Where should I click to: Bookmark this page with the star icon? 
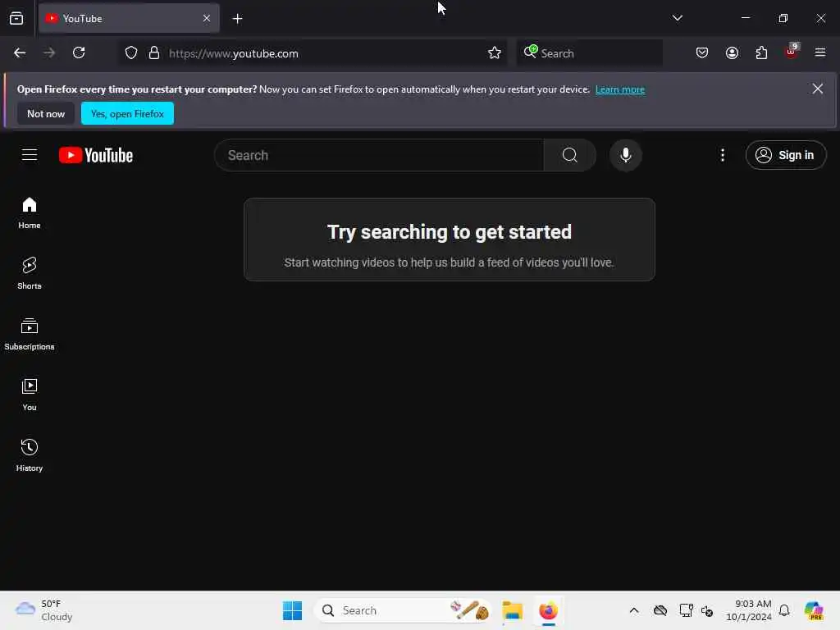tap(495, 53)
